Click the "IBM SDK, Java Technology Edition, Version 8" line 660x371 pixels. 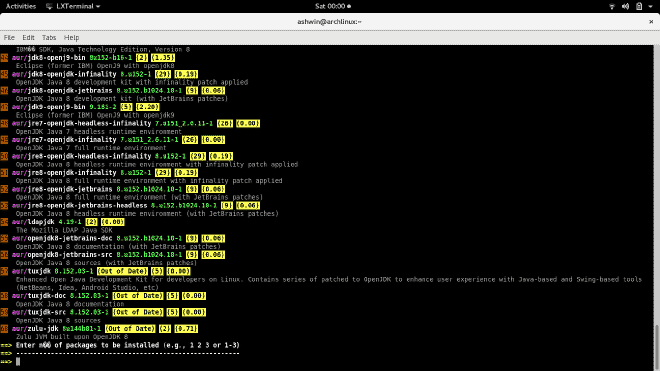point(103,50)
